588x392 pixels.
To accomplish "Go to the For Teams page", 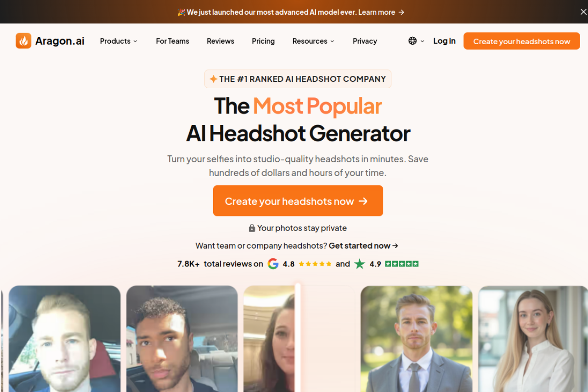I will [173, 41].
